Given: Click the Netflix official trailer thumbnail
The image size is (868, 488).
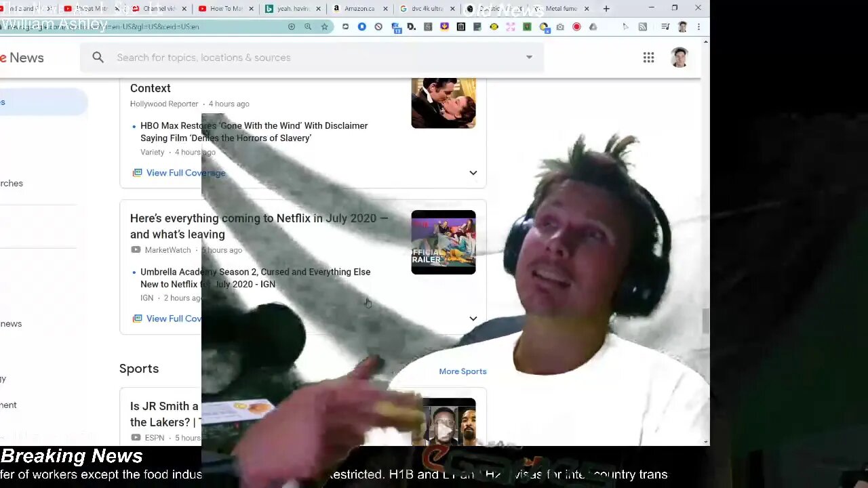Looking at the screenshot, I should click(443, 242).
